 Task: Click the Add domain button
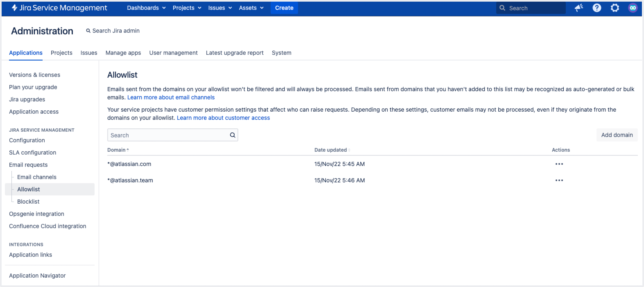click(x=617, y=135)
